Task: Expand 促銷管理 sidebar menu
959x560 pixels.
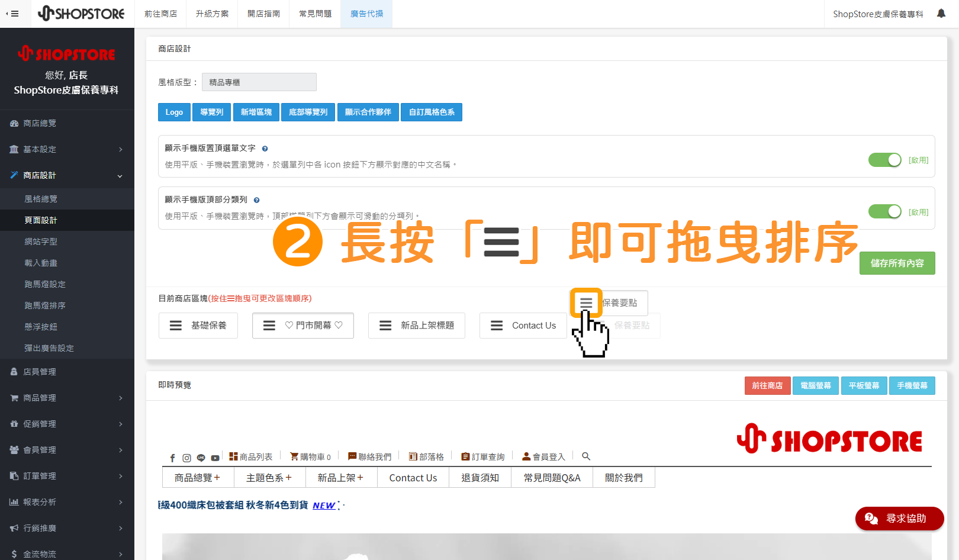Action: [x=120, y=424]
